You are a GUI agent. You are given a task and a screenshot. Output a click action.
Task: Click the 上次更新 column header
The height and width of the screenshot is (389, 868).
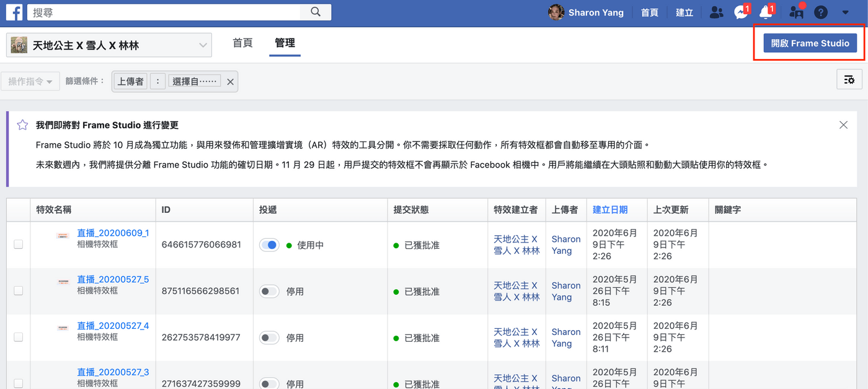[671, 210]
